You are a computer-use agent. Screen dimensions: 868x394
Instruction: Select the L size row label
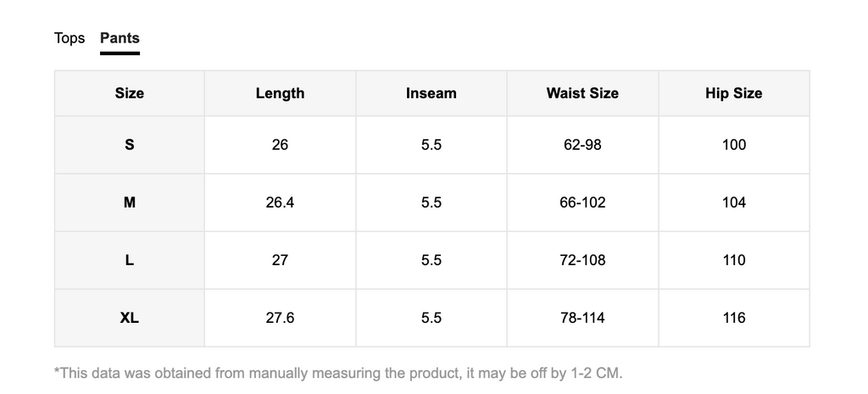coord(130,260)
